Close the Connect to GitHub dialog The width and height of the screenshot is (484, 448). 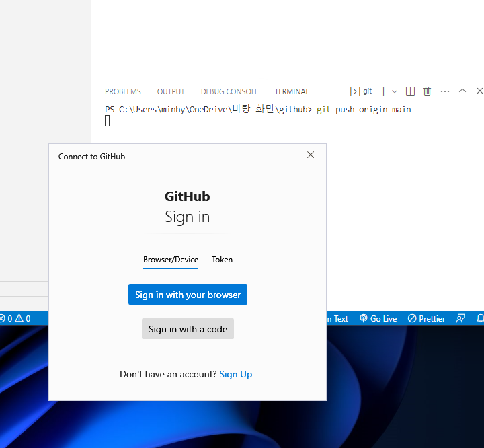tap(311, 155)
